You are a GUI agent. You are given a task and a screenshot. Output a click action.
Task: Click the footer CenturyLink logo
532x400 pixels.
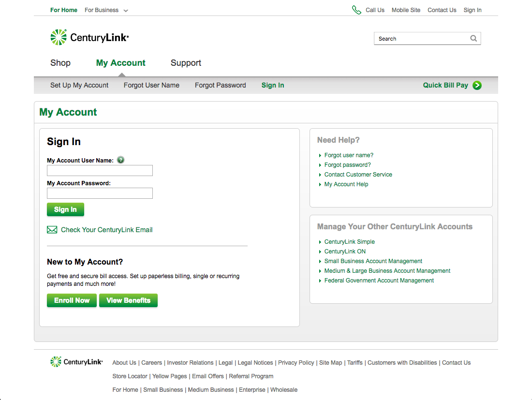tap(76, 362)
